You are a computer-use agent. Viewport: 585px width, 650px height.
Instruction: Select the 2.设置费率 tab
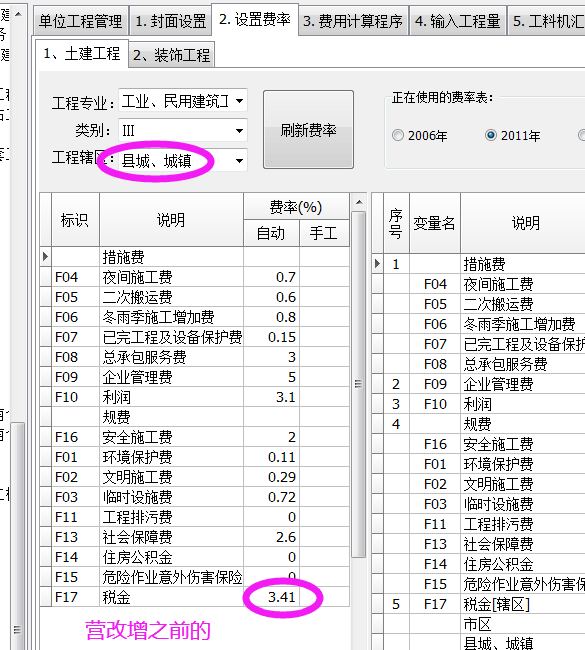coord(255,19)
